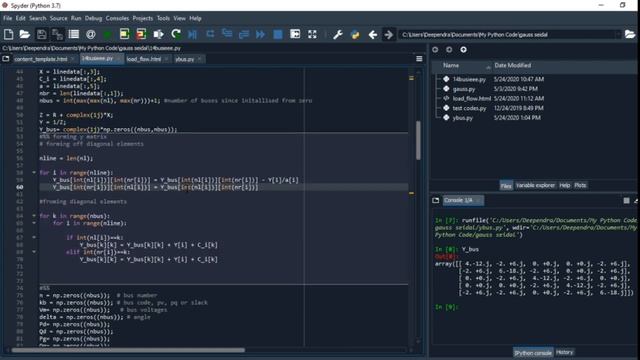This screenshot has width=640, height=360.
Task: Open a file using the toolbar folder icon
Action: (24, 35)
